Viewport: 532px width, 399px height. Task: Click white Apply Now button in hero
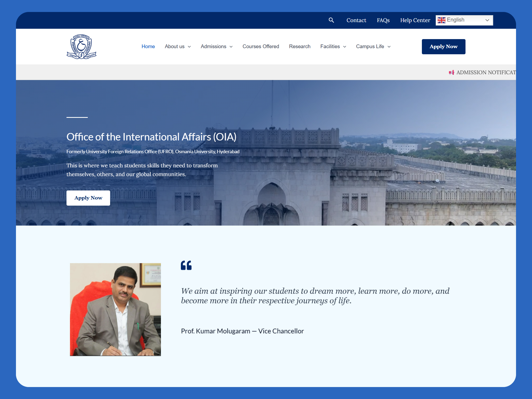(x=88, y=198)
